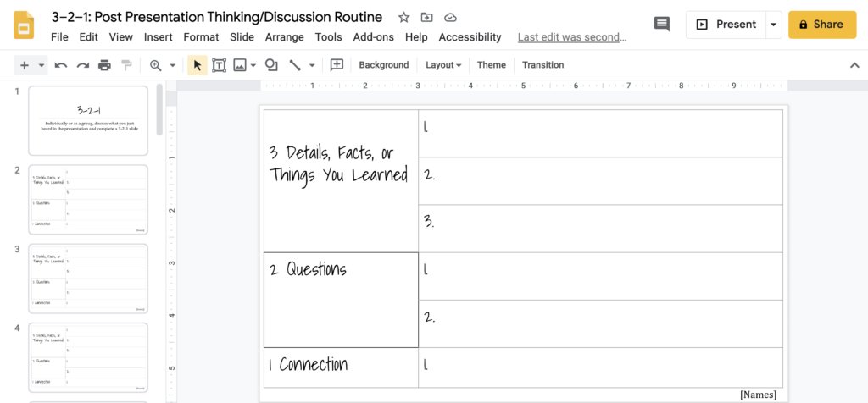The width and height of the screenshot is (868, 403).
Task: Choose the select cursor tool
Action: pyautogui.click(x=197, y=65)
